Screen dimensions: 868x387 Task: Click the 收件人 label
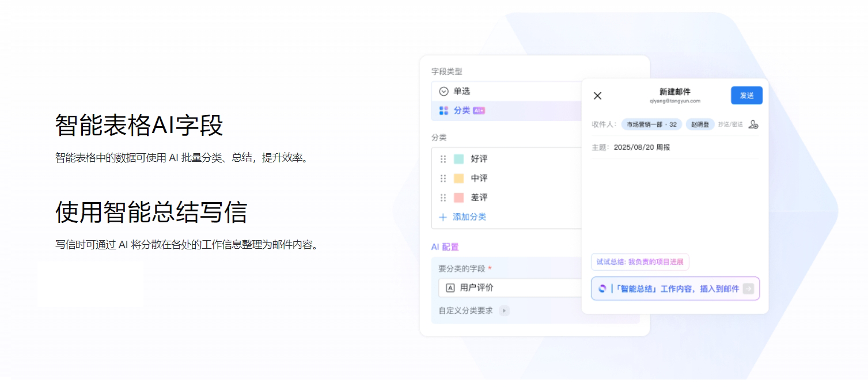(x=604, y=124)
